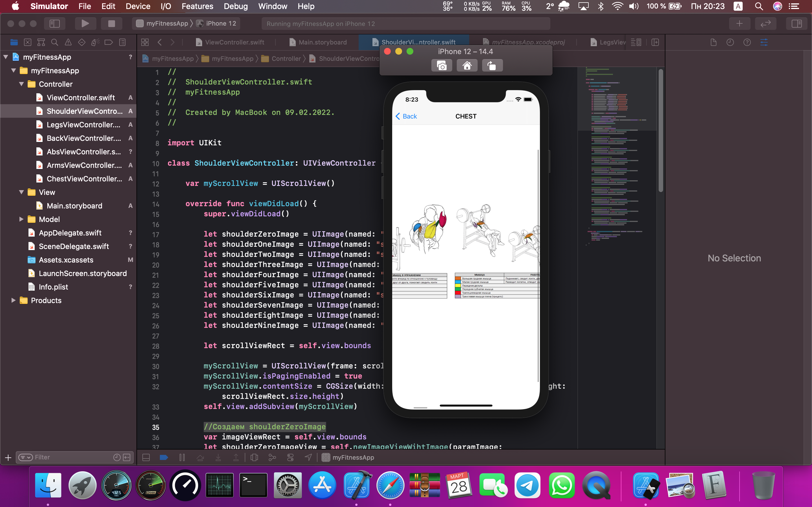The image size is (812, 507).
Task: Open the Source Control navigator
Action: click(28, 42)
